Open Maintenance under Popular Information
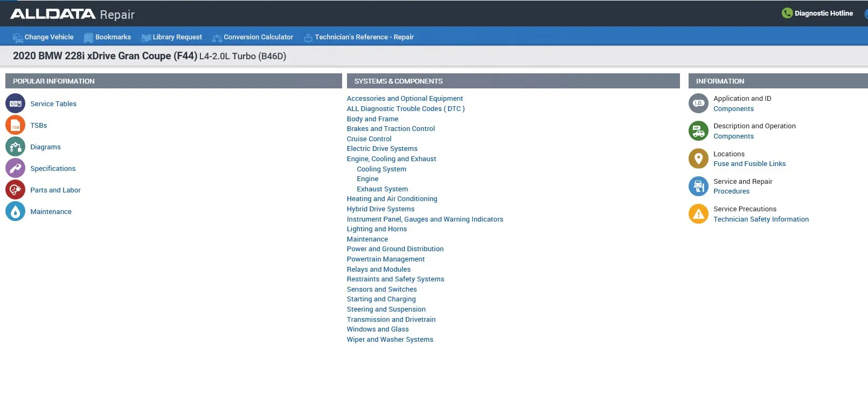Screen dimensions: 868x400 [x=51, y=211]
